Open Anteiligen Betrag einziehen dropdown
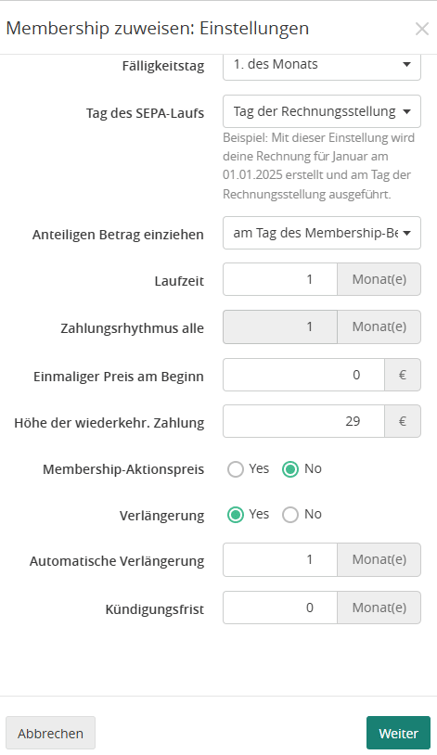The height and width of the screenshot is (755, 437). (x=321, y=233)
